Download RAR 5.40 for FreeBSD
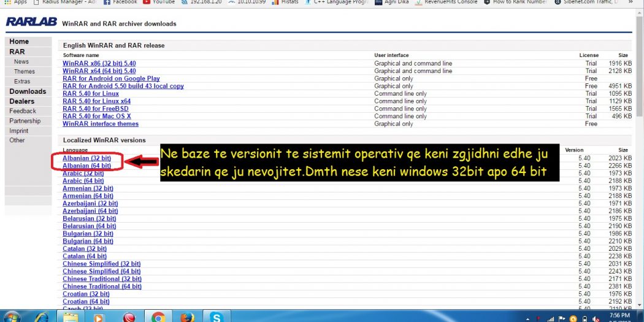The width and height of the screenshot is (644, 322). pos(95,109)
